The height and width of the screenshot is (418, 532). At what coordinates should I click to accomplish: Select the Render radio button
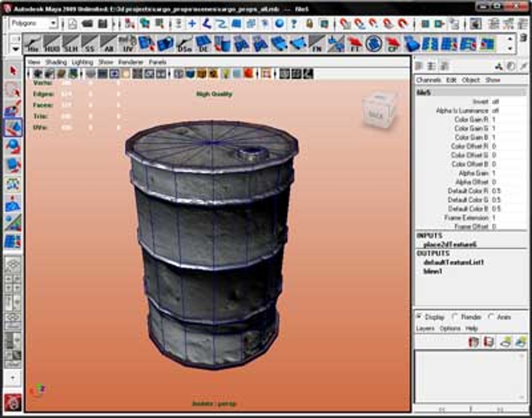(455, 317)
